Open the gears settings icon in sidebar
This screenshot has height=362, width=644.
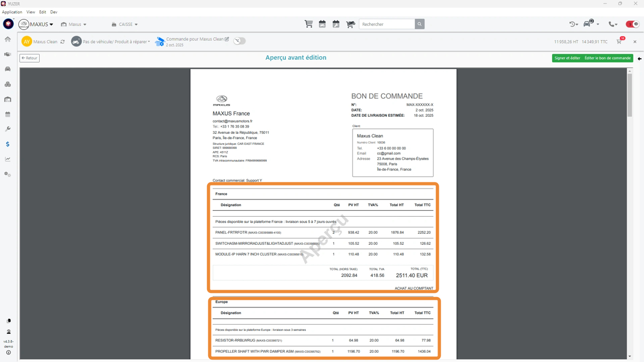(x=7, y=174)
